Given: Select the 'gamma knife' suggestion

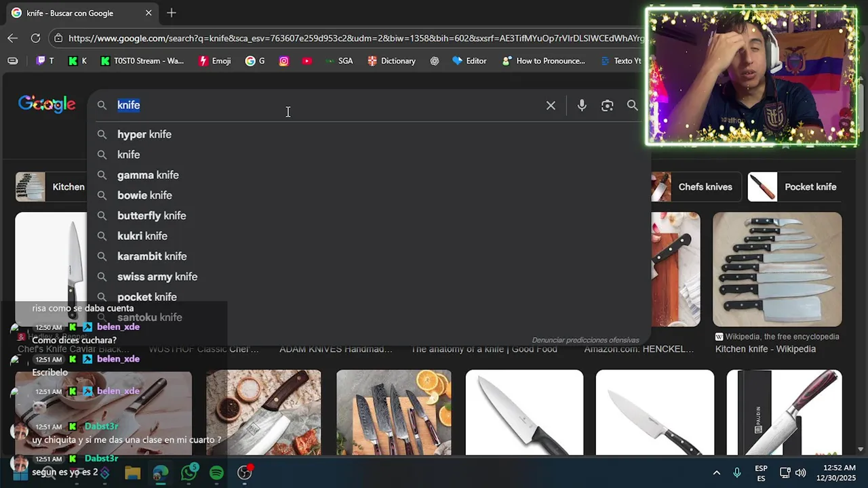Looking at the screenshot, I should [x=370, y=175].
